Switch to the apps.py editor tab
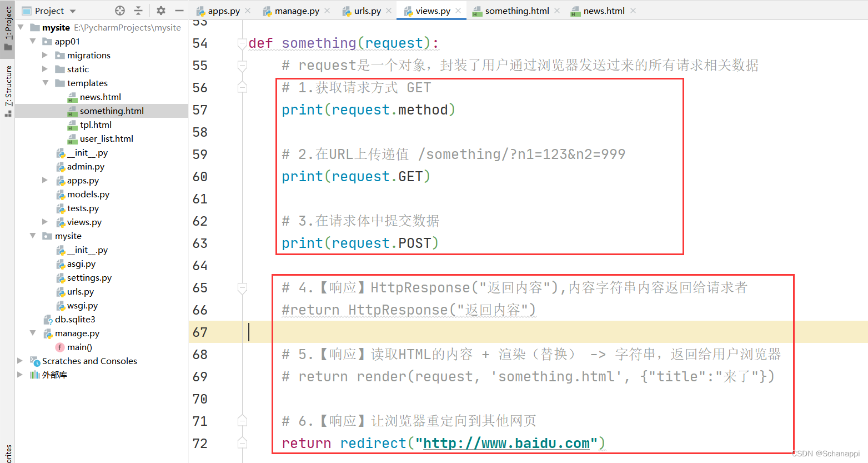This screenshot has height=463, width=868. tap(223, 11)
